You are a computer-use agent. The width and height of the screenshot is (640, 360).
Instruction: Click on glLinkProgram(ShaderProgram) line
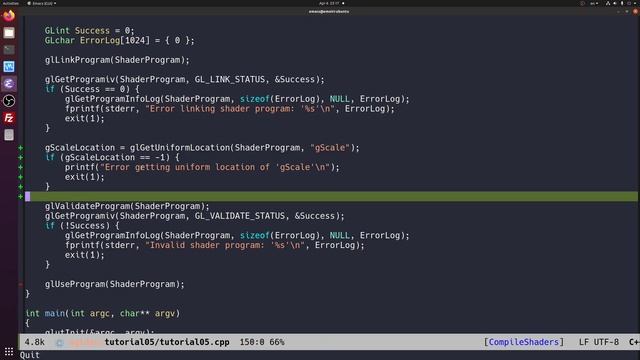117,60
